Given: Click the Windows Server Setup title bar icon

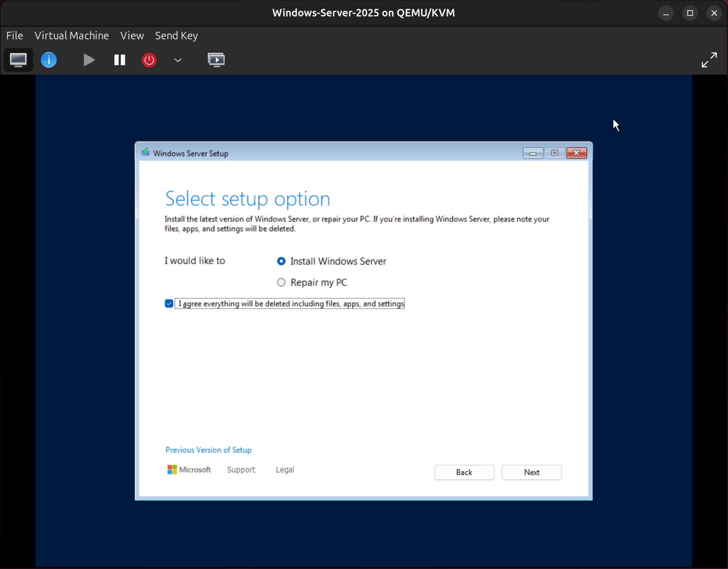Looking at the screenshot, I should pyautogui.click(x=145, y=152).
